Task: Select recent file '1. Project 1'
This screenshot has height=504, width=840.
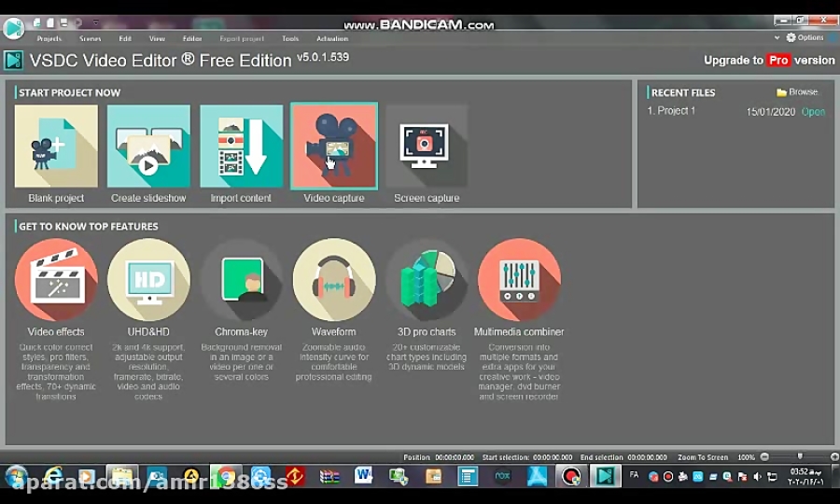Action: (x=671, y=111)
